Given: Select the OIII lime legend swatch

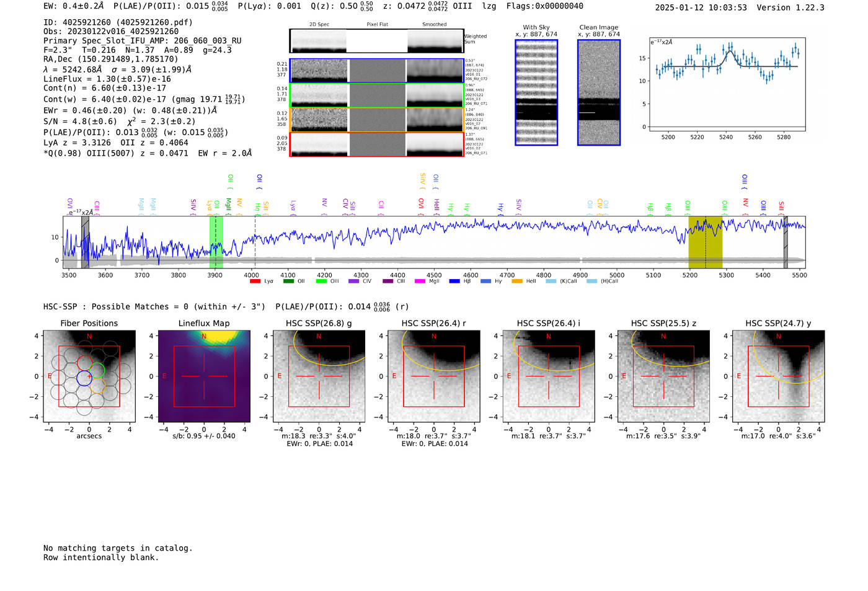Looking at the screenshot, I should [x=321, y=281].
